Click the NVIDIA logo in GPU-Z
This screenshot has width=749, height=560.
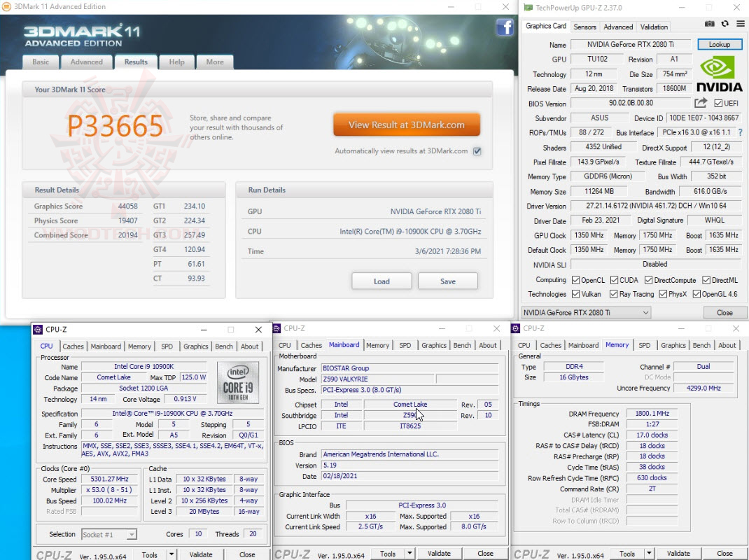click(x=720, y=74)
